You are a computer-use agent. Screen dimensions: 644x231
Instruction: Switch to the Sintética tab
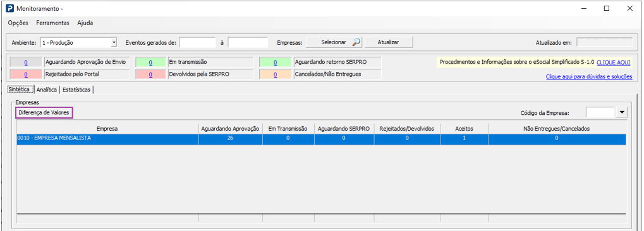coord(20,89)
